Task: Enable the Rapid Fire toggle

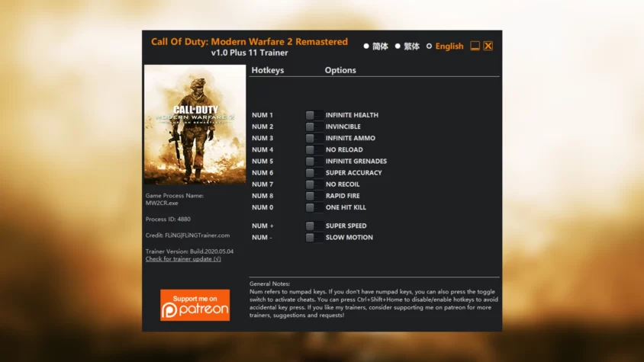Action: coord(314,196)
